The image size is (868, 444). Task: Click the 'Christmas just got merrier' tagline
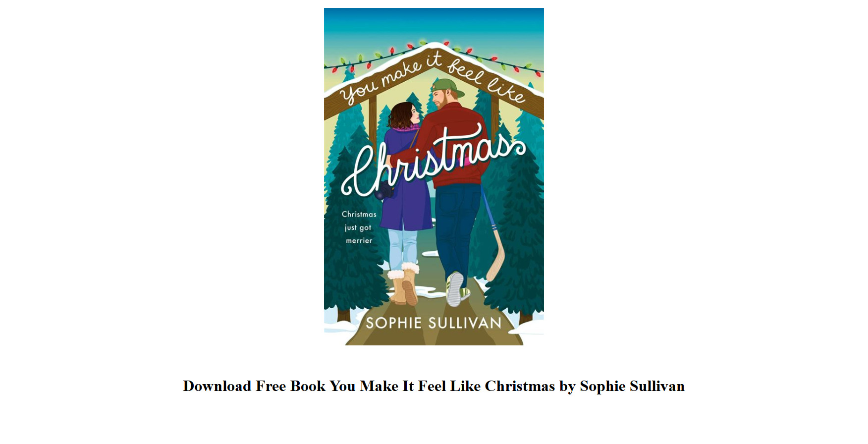(x=359, y=227)
